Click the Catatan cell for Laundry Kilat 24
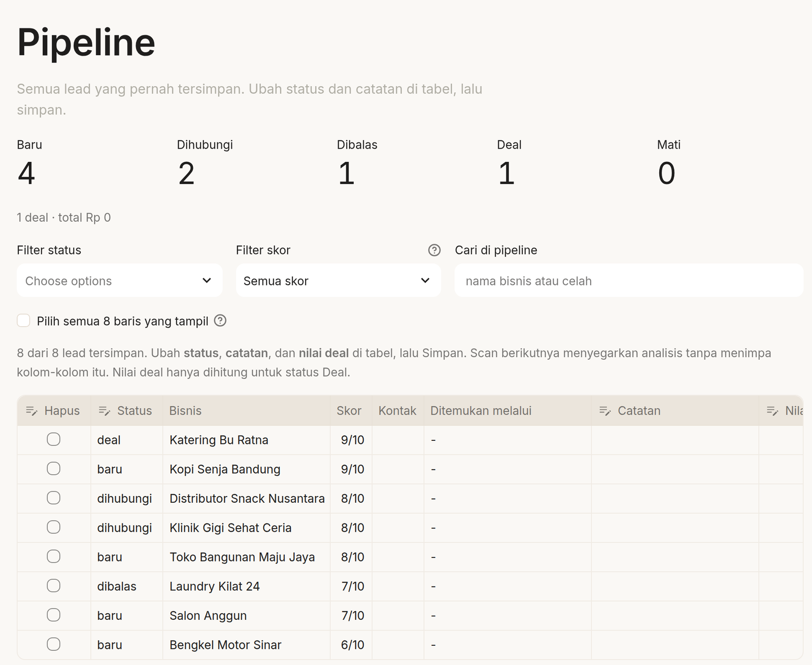The height and width of the screenshot is (665, 812). pyautogui.click(x=675, y=586)
